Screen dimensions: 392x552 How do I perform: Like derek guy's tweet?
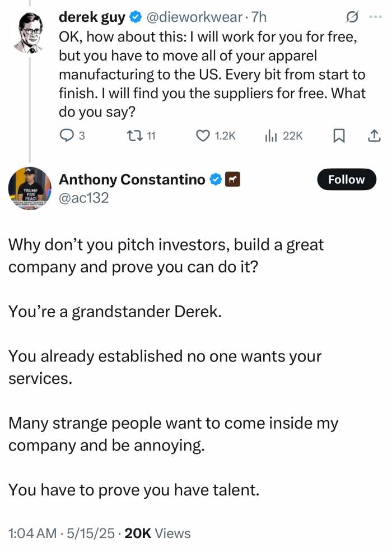coord(203,135)
